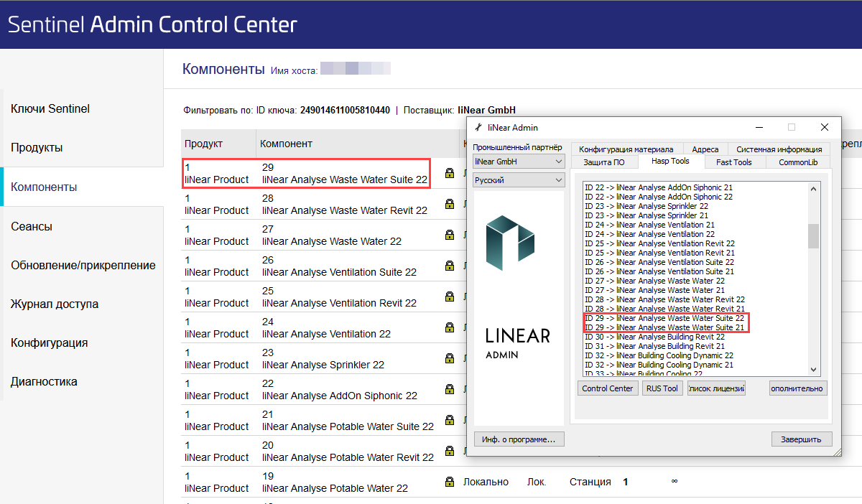Screen dimensions: 862x504
Task: Maximize the liNear Admin window
Action: pos(792,127)
